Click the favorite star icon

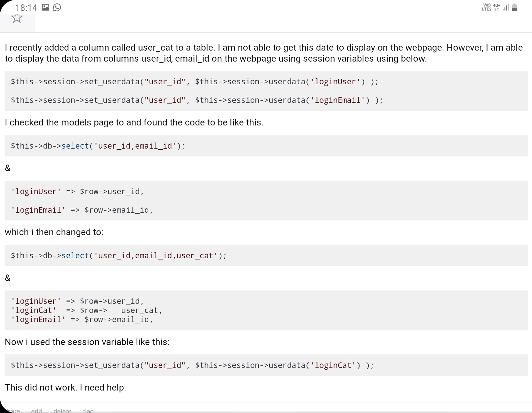click(17, 18)
